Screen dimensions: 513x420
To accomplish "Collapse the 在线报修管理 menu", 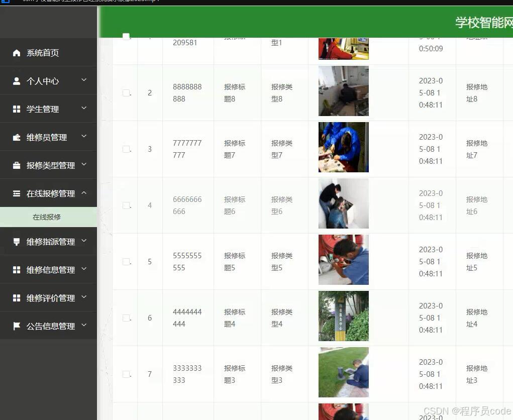I will [48, 193].
